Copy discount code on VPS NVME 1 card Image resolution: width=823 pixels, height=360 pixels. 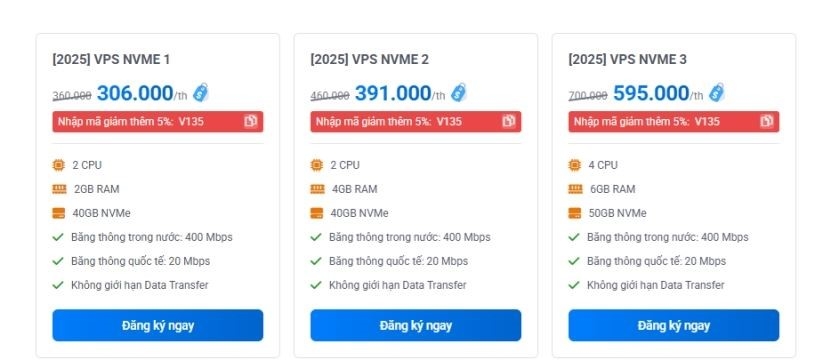[x=250, y=122]
